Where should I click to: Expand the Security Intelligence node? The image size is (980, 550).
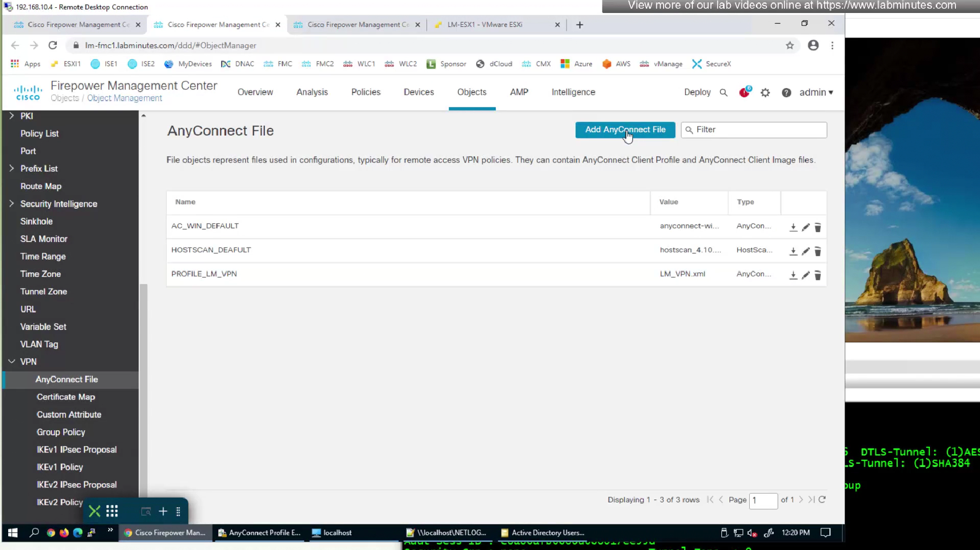coord(12,204)
